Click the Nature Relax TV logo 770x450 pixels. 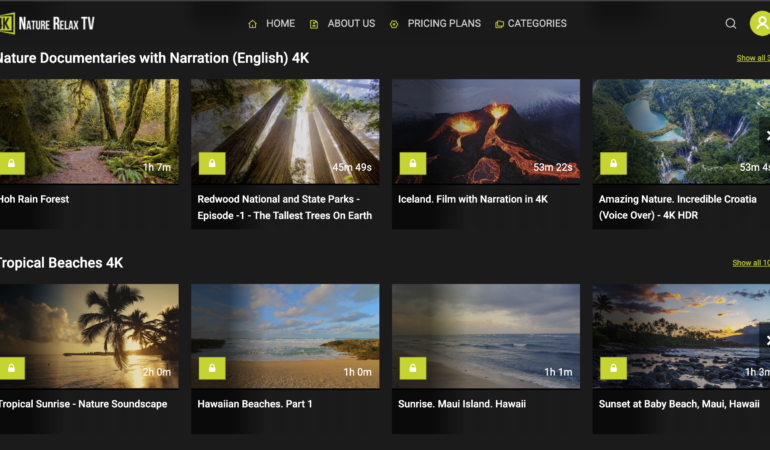pos(48,23)
